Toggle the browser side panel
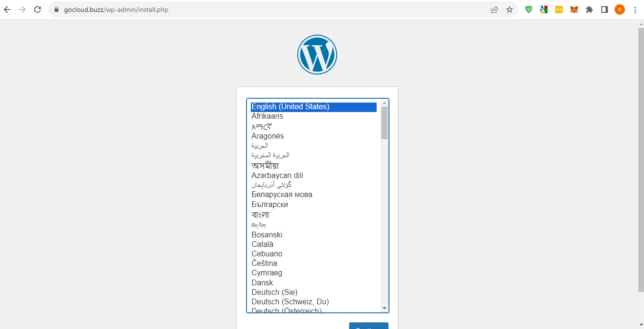Viewport: 644px width, 329px height. coord(605,9)
